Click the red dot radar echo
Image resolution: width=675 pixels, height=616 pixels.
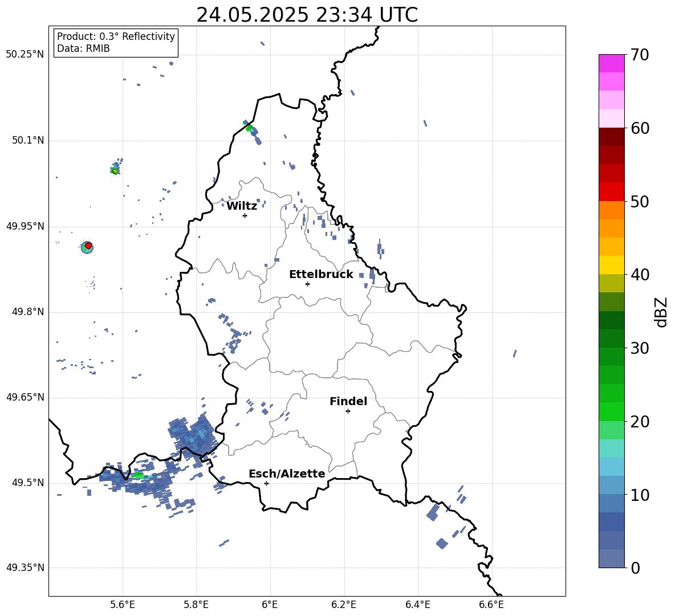[88, 246]
